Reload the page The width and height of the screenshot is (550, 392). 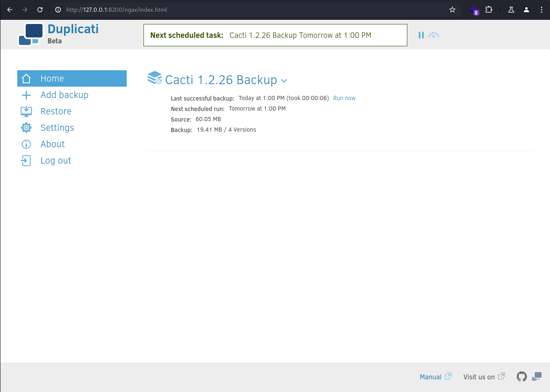(x=40, y=10)
